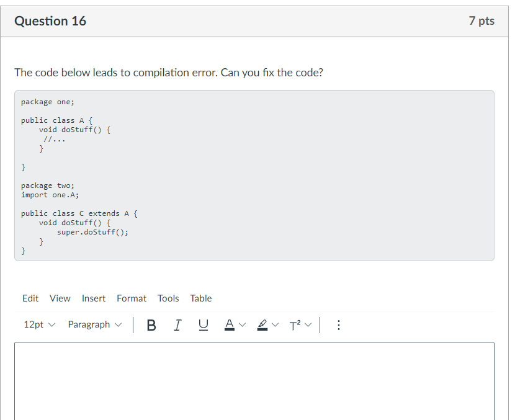Select the gray Java code block
The width and height of the screenshot is (515, 420).
tap(254, 176)
